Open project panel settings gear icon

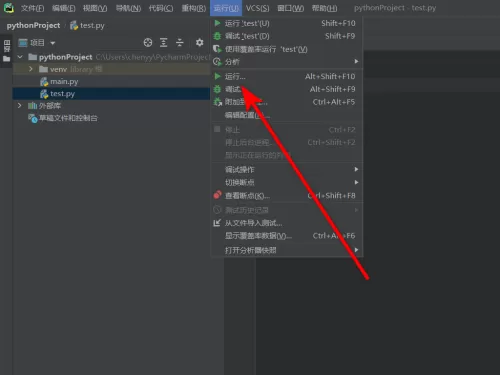point(199,42)
